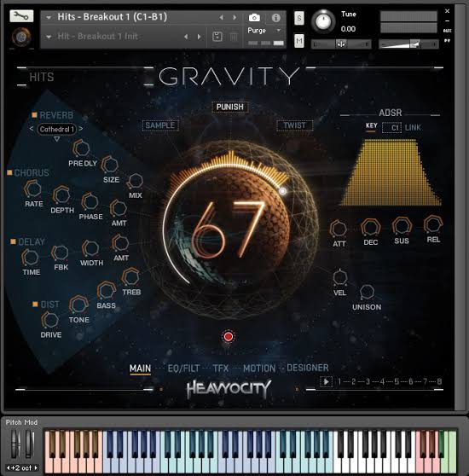Select the PUNISH control
The height and width of the screenshot is (476, 469).
230,107
